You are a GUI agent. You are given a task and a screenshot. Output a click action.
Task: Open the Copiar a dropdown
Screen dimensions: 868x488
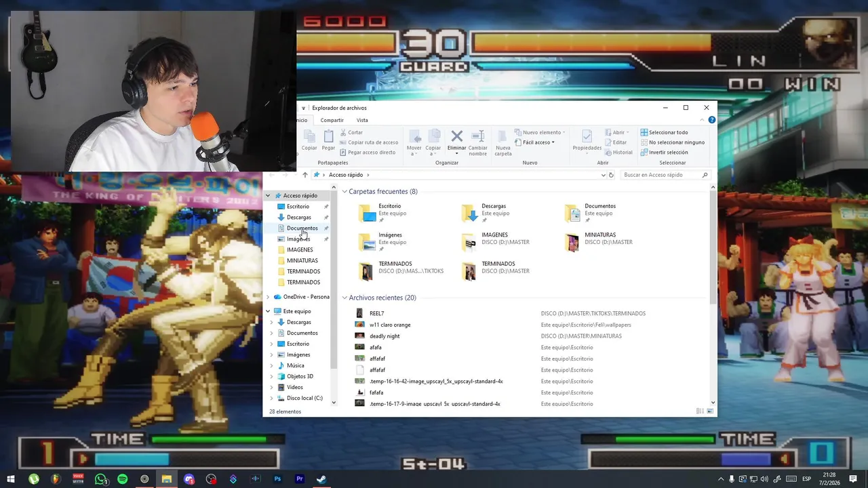coord(433,150)
